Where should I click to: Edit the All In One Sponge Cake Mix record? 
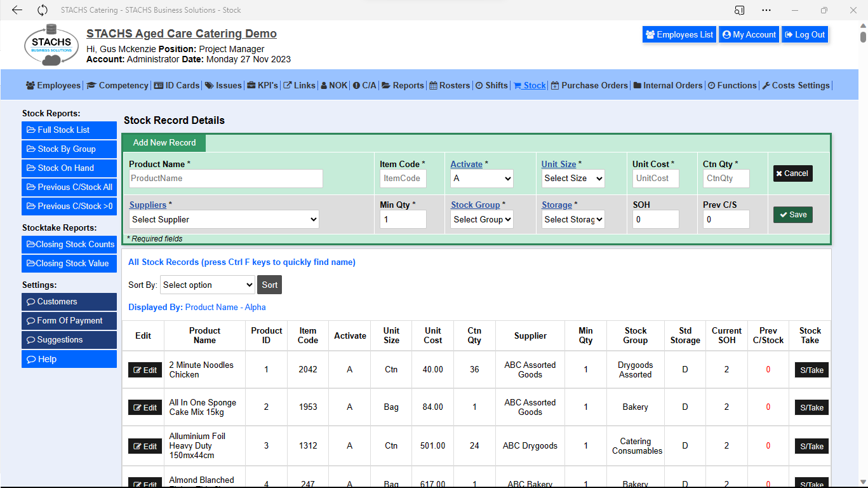click(145, 408)
